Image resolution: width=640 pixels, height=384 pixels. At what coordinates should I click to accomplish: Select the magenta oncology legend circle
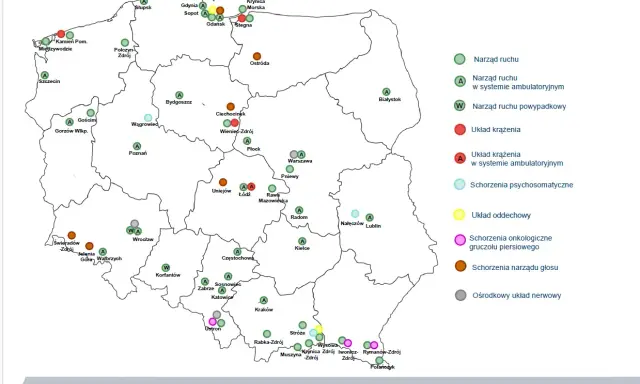460,240
